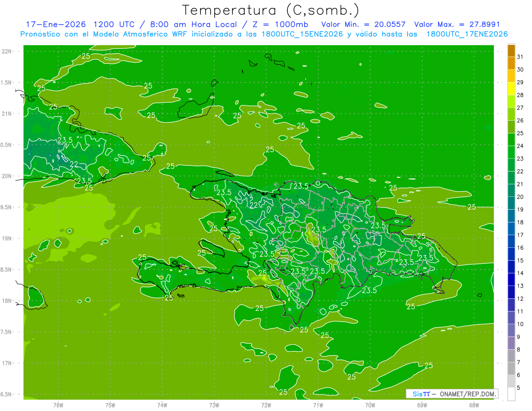Click the '71W' longitude axis label

(x=318, y=405)
